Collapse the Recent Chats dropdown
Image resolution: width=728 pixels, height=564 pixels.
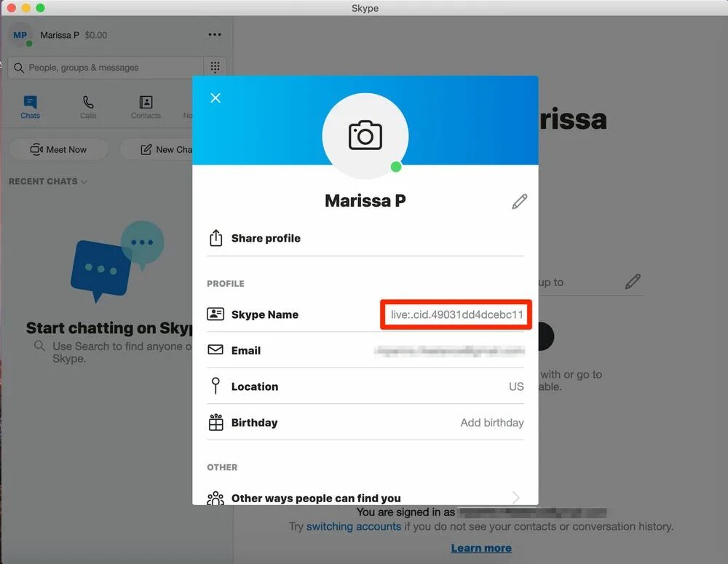click(x=48, y=181)
